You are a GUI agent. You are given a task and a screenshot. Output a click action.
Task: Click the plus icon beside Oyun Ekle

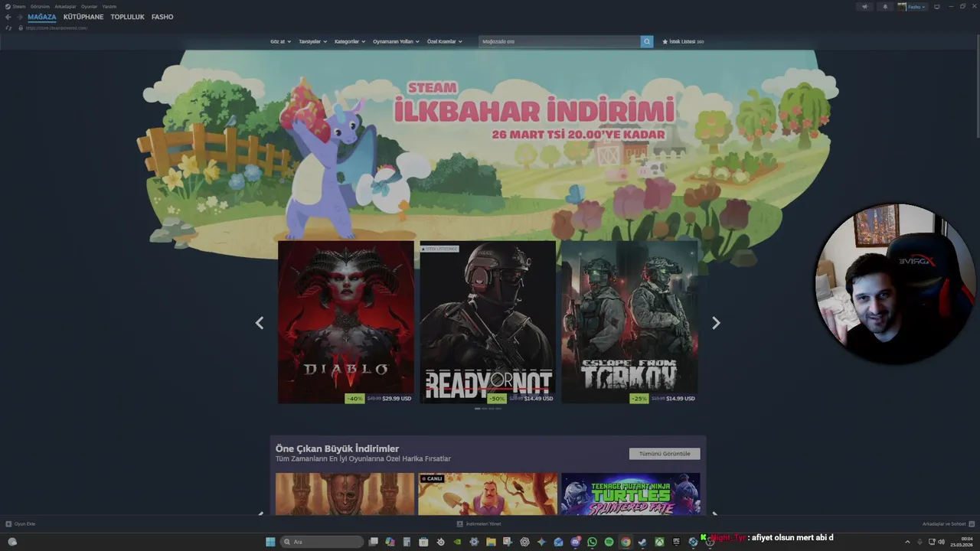coord(8,524)
